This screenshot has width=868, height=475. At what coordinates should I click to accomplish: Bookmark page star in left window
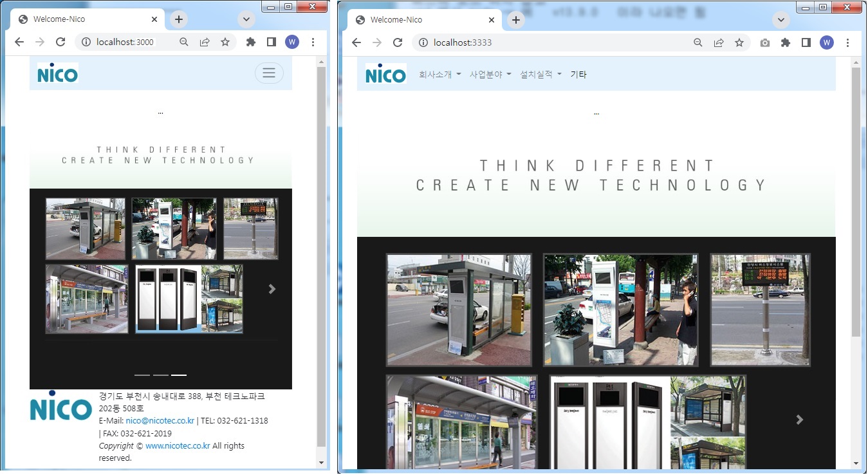click(x=225, y=42)
